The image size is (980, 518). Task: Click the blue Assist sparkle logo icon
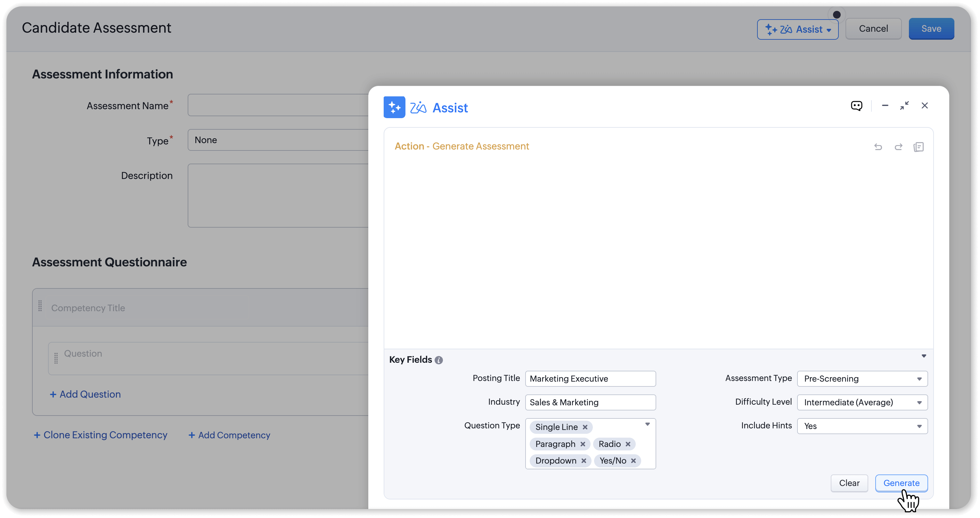point(394,108)
